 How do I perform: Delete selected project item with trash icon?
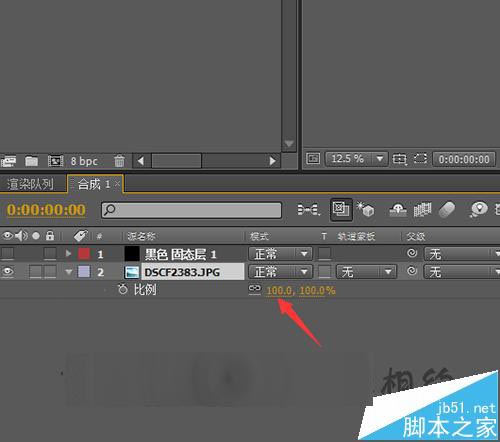119,161
